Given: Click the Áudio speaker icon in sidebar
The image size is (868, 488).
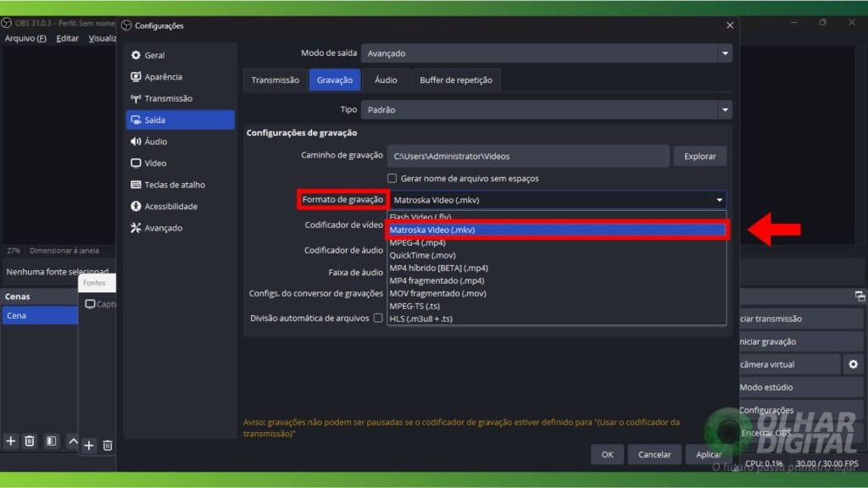Looking at the screenshot, I should (136, 141).
